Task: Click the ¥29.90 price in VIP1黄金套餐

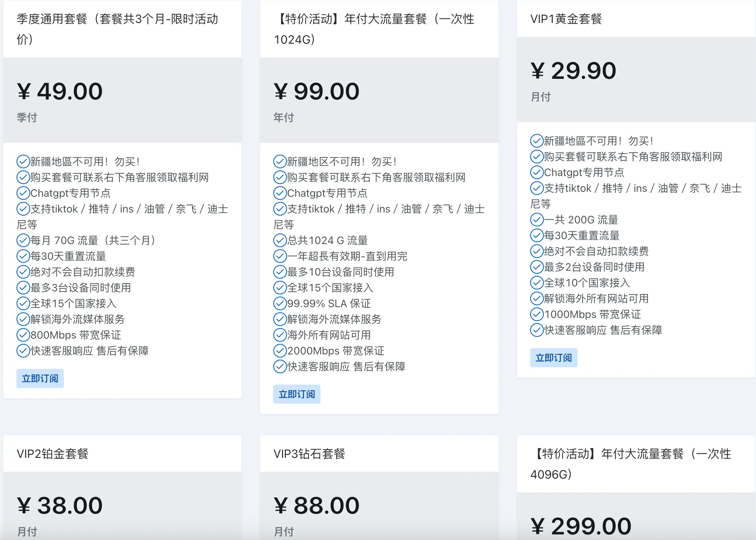Action: [x=573, y=71]
